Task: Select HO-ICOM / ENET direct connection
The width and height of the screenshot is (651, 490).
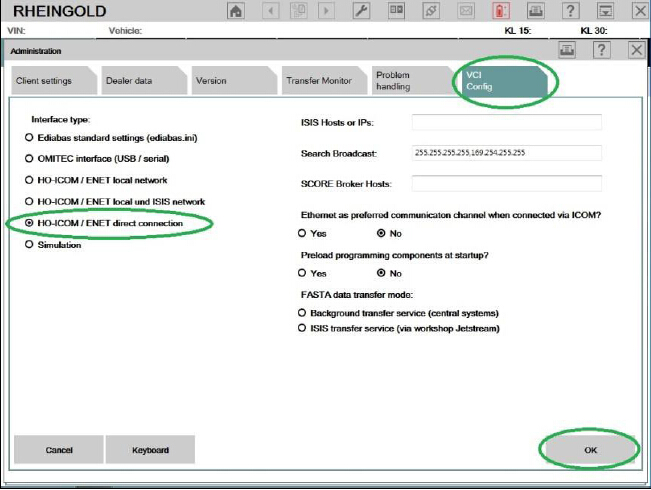Action: click(29, 223)
